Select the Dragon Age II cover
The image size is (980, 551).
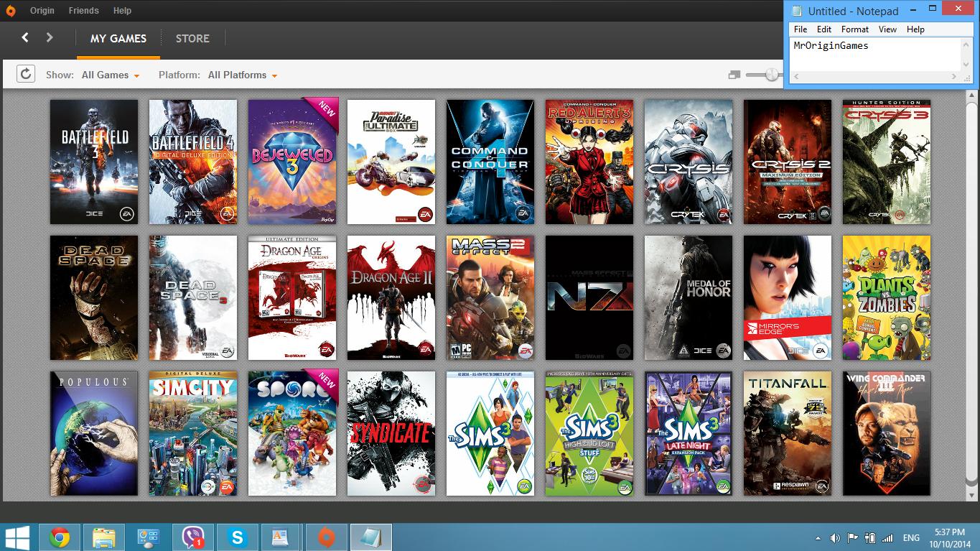(x=391, y=297)
